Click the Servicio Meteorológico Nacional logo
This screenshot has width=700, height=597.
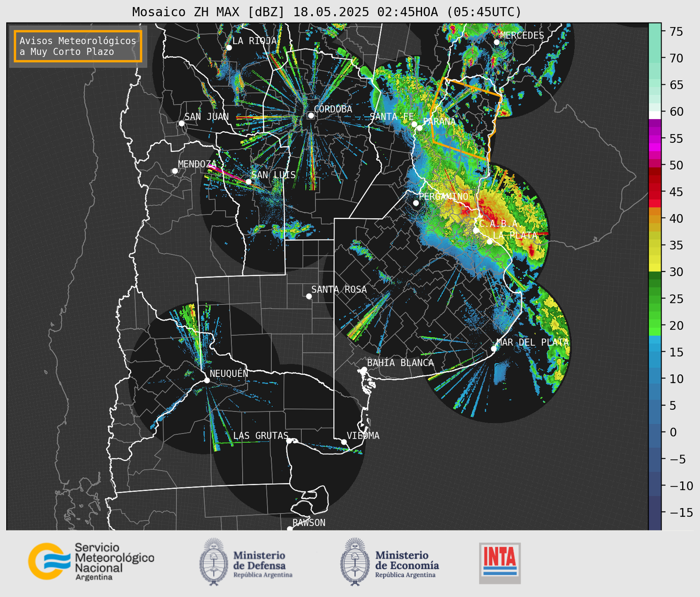click(91, 561)
